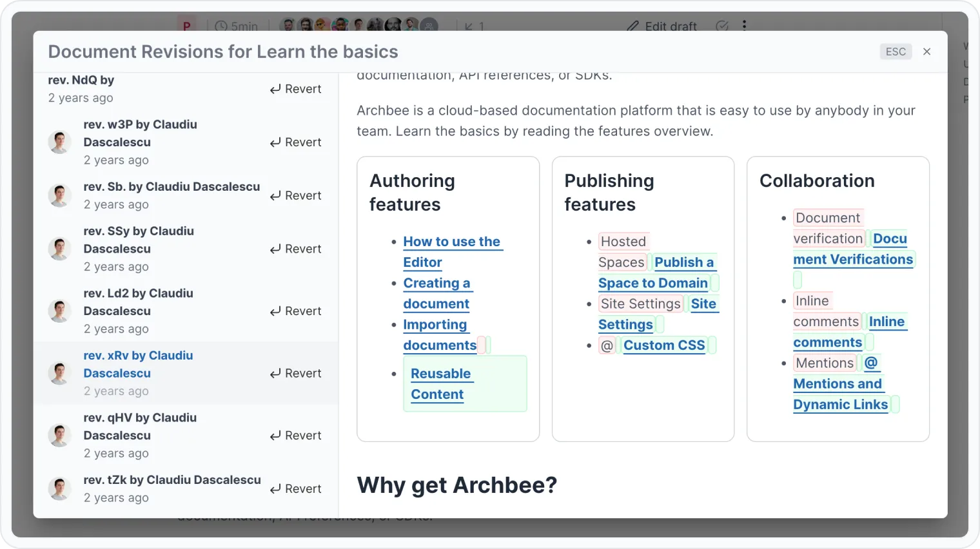
Task: Close the Document Revisions dialog with X
Action: (x=926, y=52)
